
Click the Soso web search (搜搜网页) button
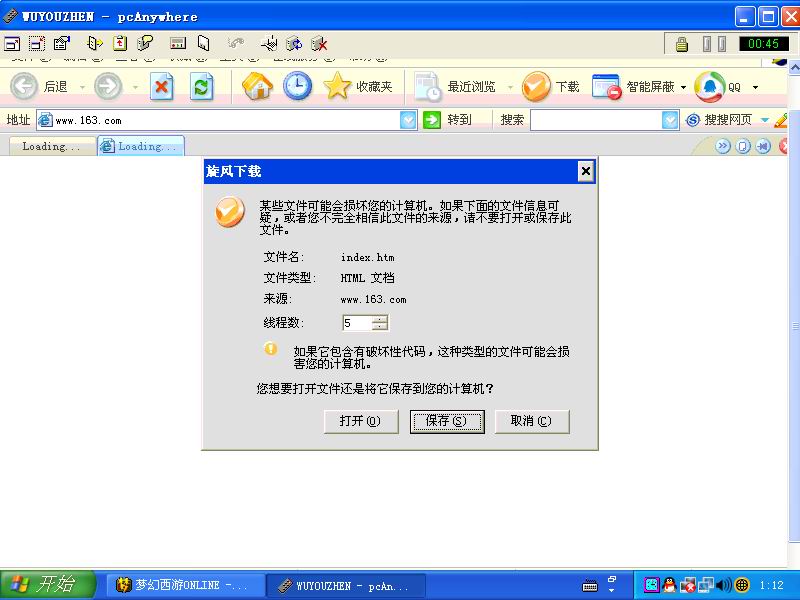pyautogui.click(x=719, y=120)
